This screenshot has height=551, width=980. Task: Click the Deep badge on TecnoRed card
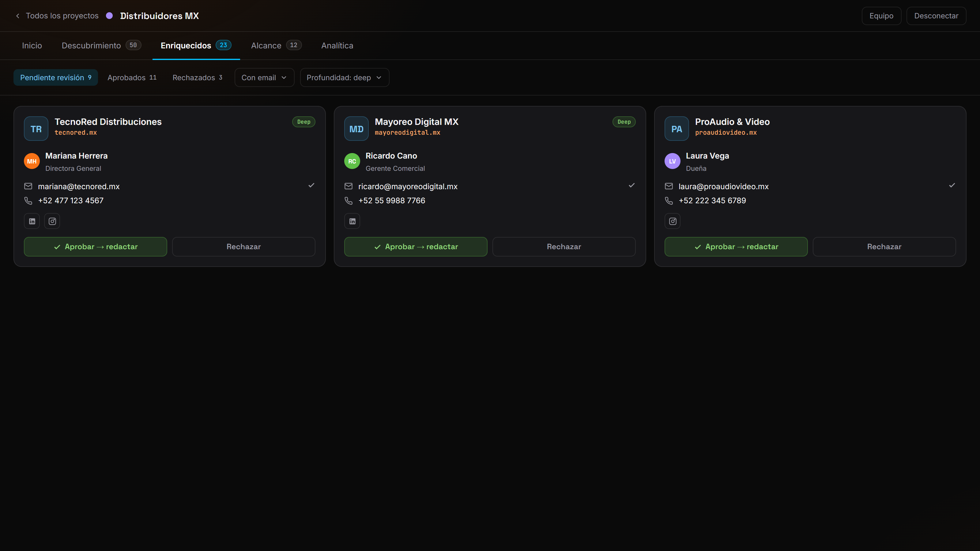coord(303,122)
